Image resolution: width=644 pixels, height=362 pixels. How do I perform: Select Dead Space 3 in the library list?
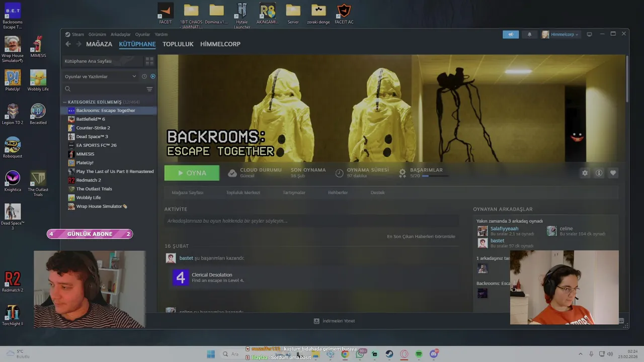(109, 136)
